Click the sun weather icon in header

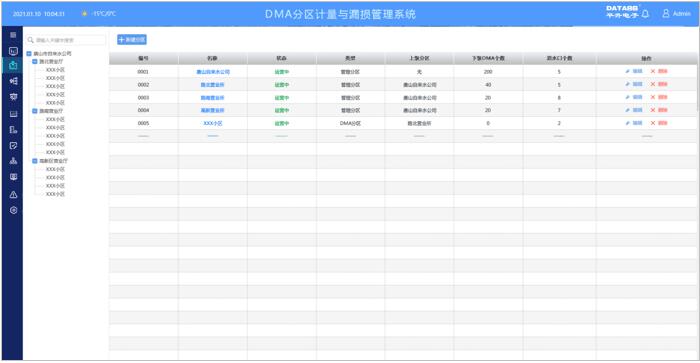click(84, 14)
